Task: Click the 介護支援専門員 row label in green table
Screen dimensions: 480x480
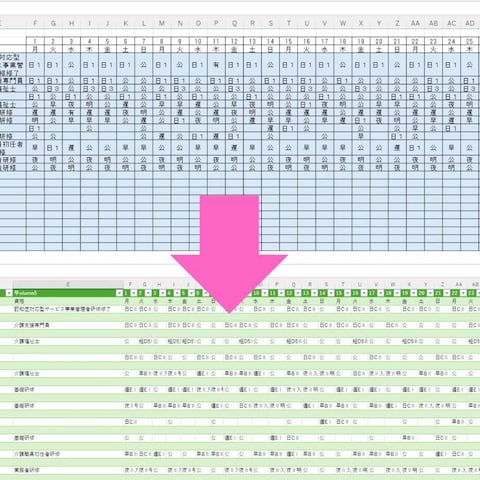Action: (32, 325)
